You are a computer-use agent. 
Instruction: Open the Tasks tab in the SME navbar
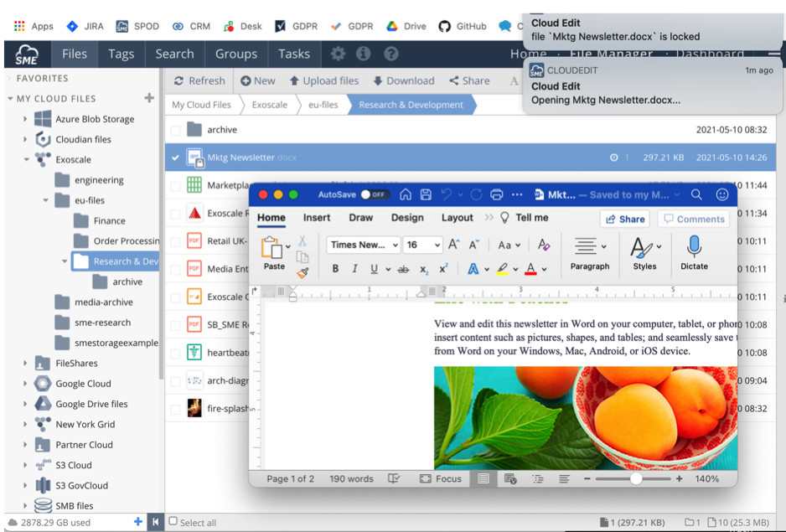[x=293, y=54]
